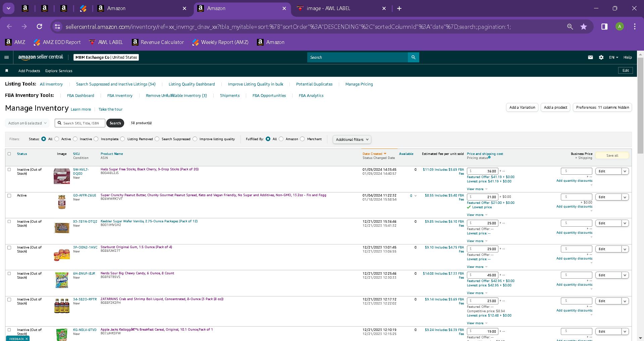
Task: Open the AMZ bookmark
Action: click(15, 42)
